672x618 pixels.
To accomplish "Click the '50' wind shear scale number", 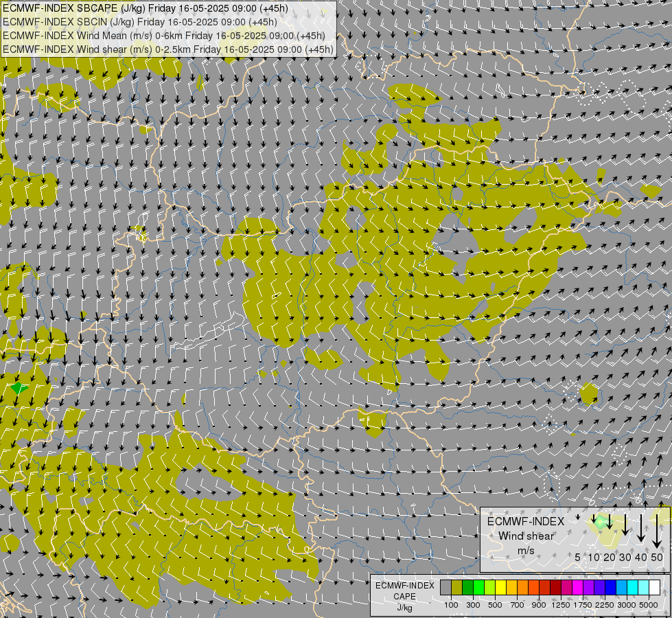I will [x=657, y=557].
